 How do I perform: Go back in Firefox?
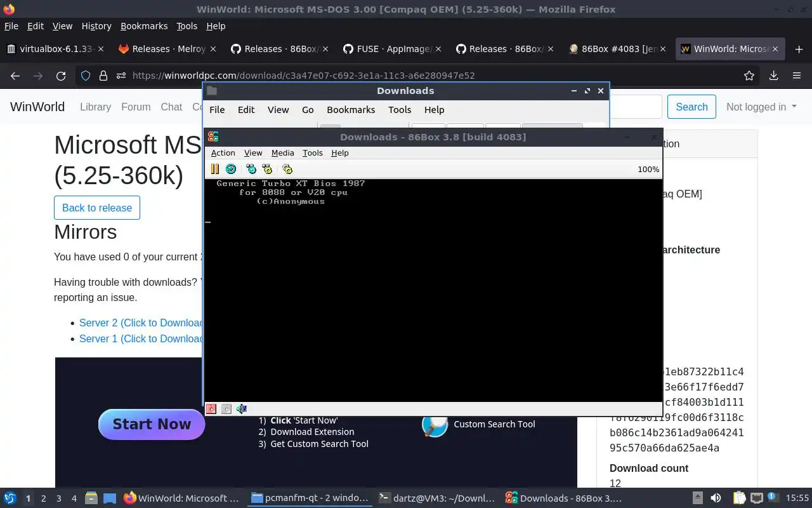tap(15, 76)
